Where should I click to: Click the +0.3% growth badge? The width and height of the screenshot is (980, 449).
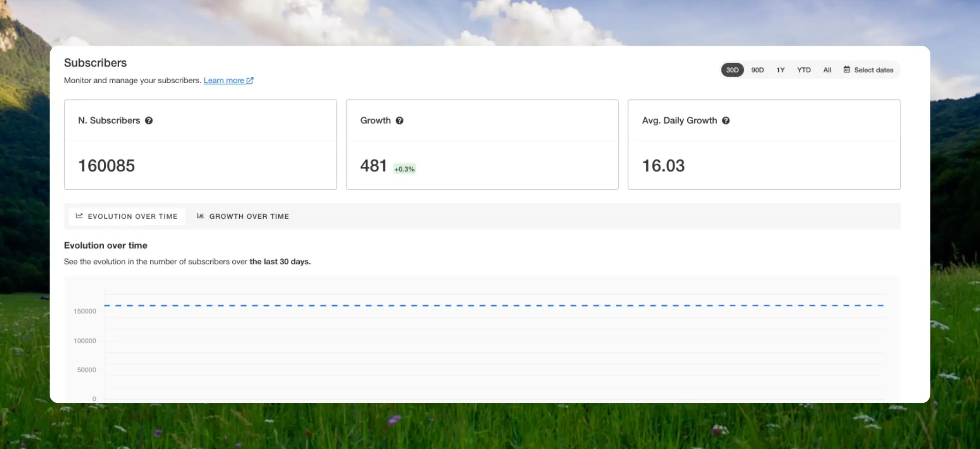[x=404, y=169]
